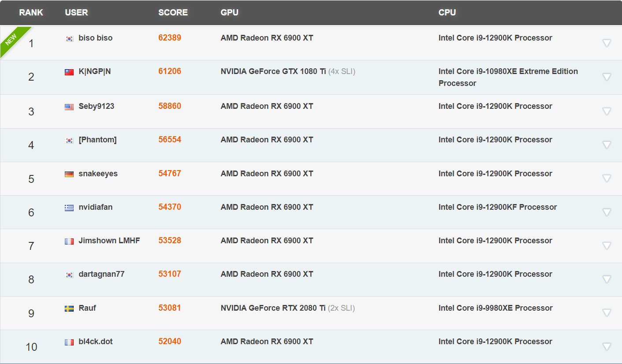Image resolution: width=622 pixels, height=364 pixels.
Task: Select the Greek flag next to nvidiafan
Action: pyautogui.click(x=69, y=207)
